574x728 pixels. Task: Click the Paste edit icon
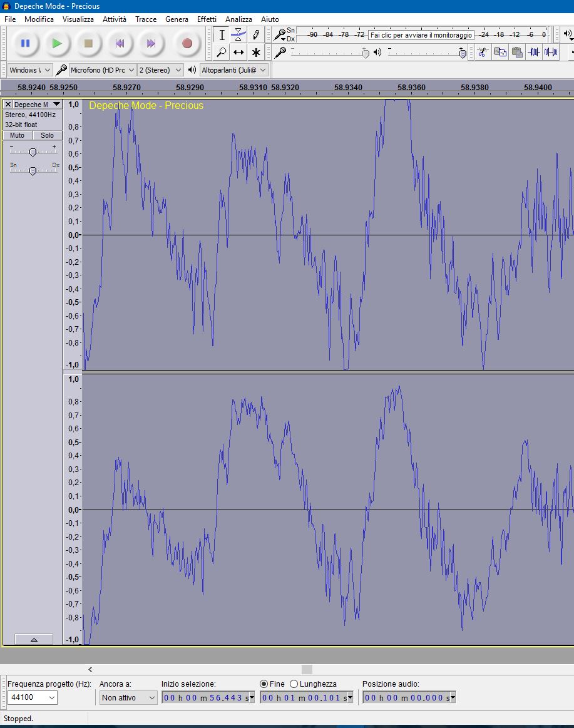pyautogui.click(x=517, y=52)
